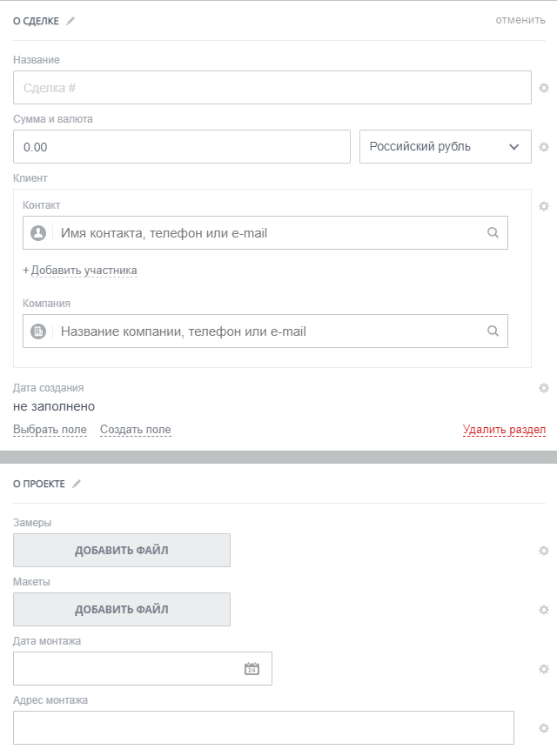Click gear icon next to Замеры
Viewport: 557px width, 756px height.
pos(544,551)
